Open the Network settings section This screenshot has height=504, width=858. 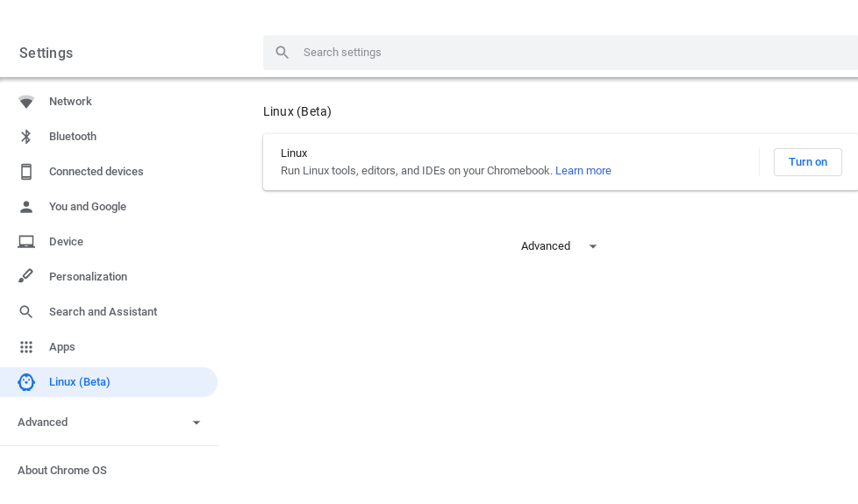(x=70, y=101)
